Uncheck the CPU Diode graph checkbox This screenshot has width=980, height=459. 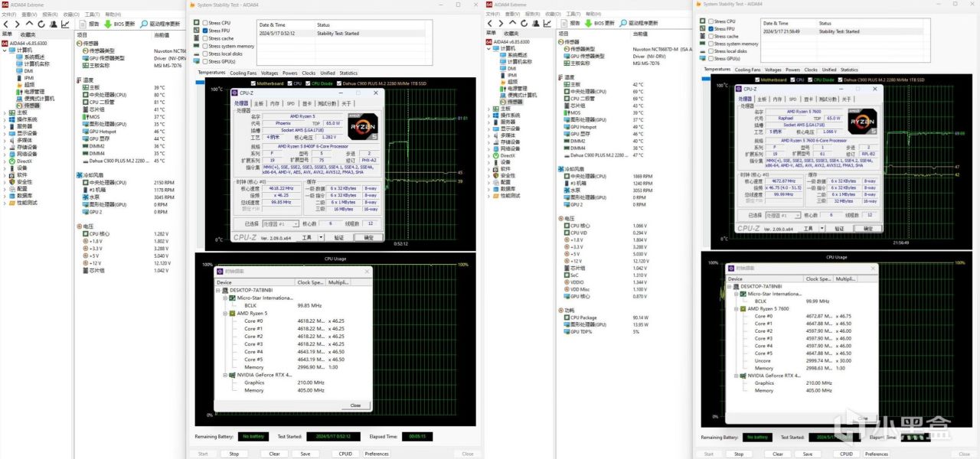(309, 82)
